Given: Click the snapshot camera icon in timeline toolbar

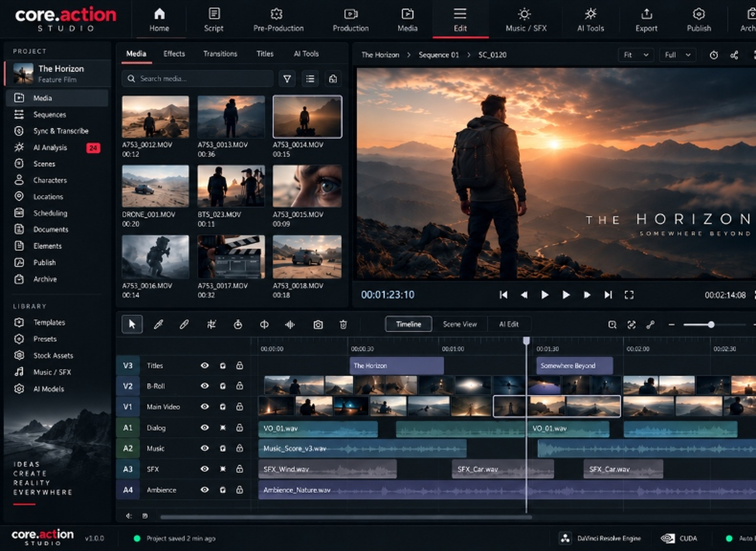Looking at the screenshot, I should [x=318, y=325].
